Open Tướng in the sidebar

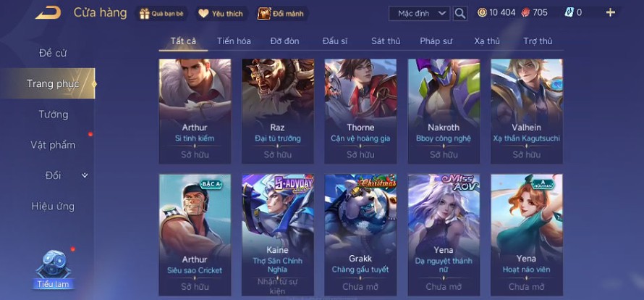[54, 114]
